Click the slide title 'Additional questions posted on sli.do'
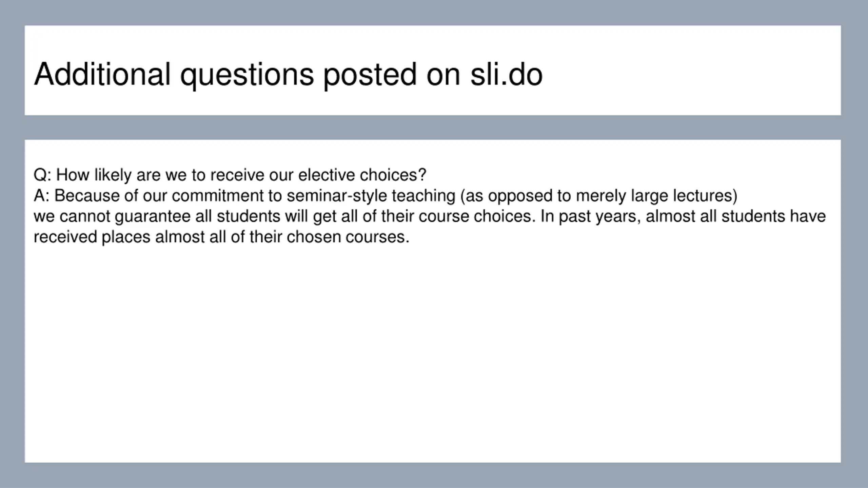Image resolution: width=868 pixels, height=488 pixels. (x=288, y=75)
